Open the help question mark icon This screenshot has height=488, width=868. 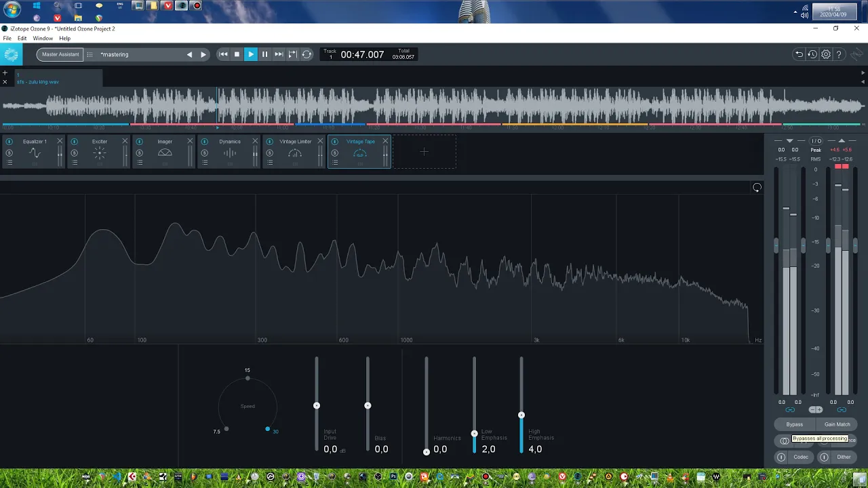839,55
